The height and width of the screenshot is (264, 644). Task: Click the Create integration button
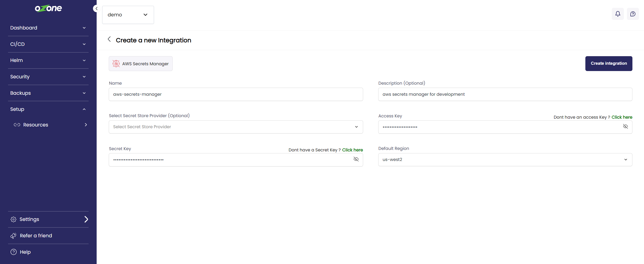[x=609, y=63]
